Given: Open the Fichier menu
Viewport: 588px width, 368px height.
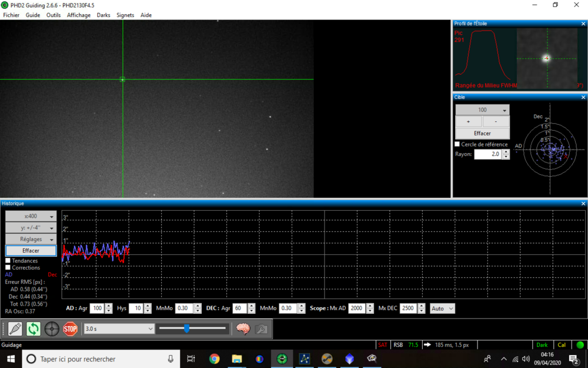Looking at the screenshot, I should point(11,15).
